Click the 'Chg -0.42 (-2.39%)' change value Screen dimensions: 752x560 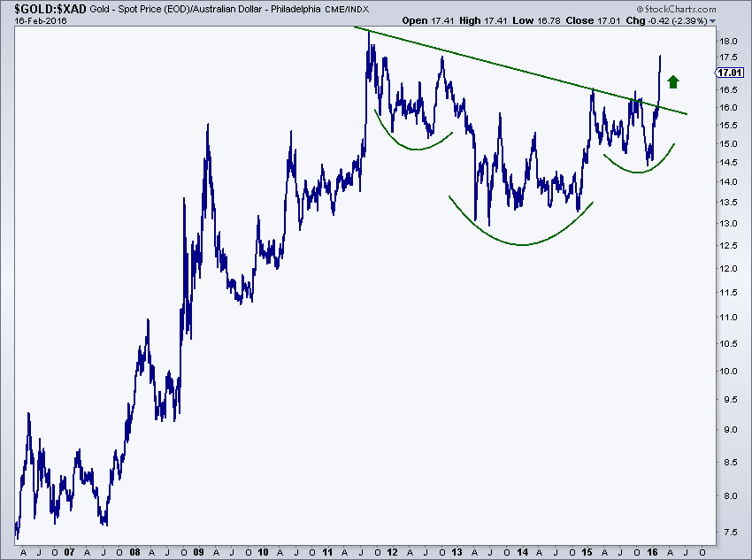(667, 20)
